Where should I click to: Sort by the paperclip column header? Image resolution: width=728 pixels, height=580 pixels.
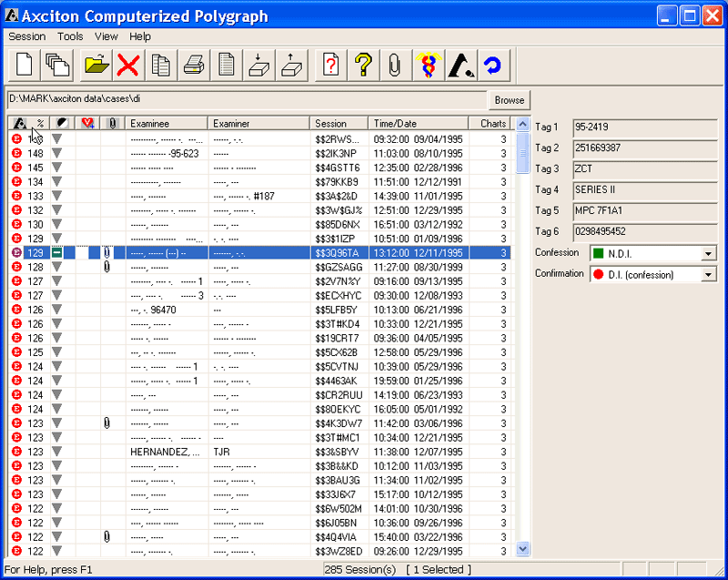coord(112,123)
